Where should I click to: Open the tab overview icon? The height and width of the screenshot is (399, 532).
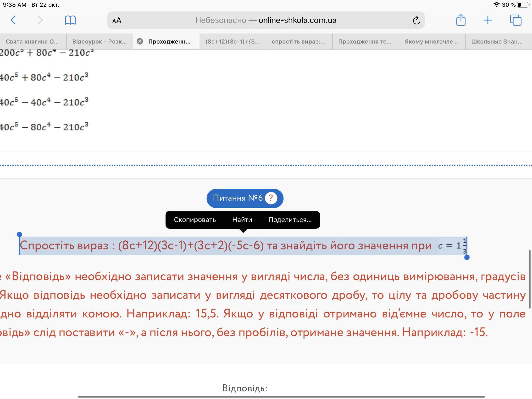(516, 20)
